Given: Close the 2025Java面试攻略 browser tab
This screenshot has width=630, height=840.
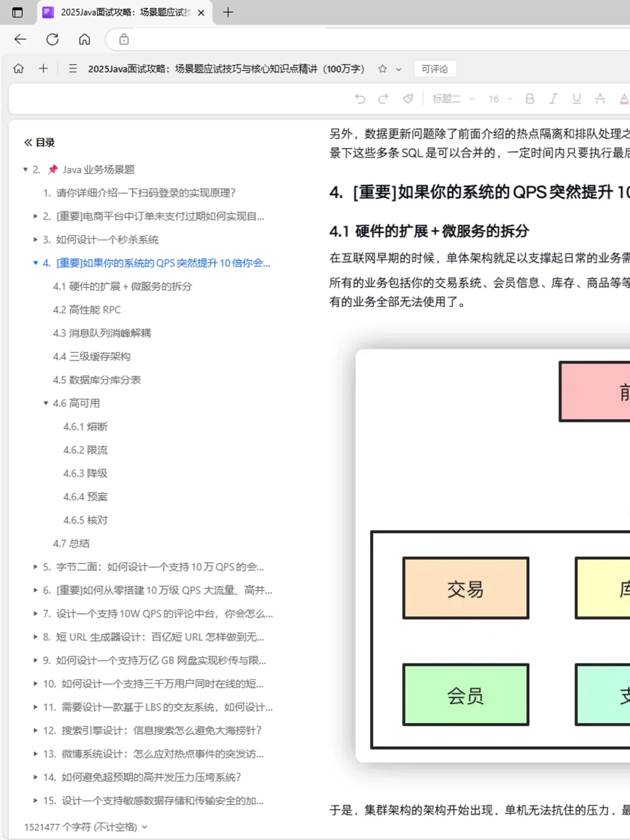Looking at the screenshot, I should click(x=201, y=12).
